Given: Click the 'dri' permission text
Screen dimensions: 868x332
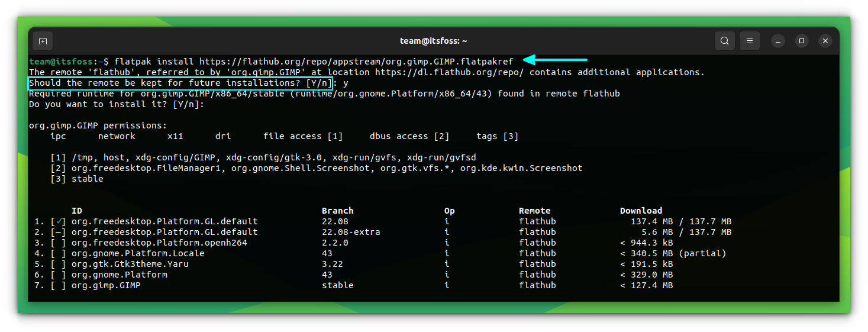Looking at the screenshot, I should 223,136.
